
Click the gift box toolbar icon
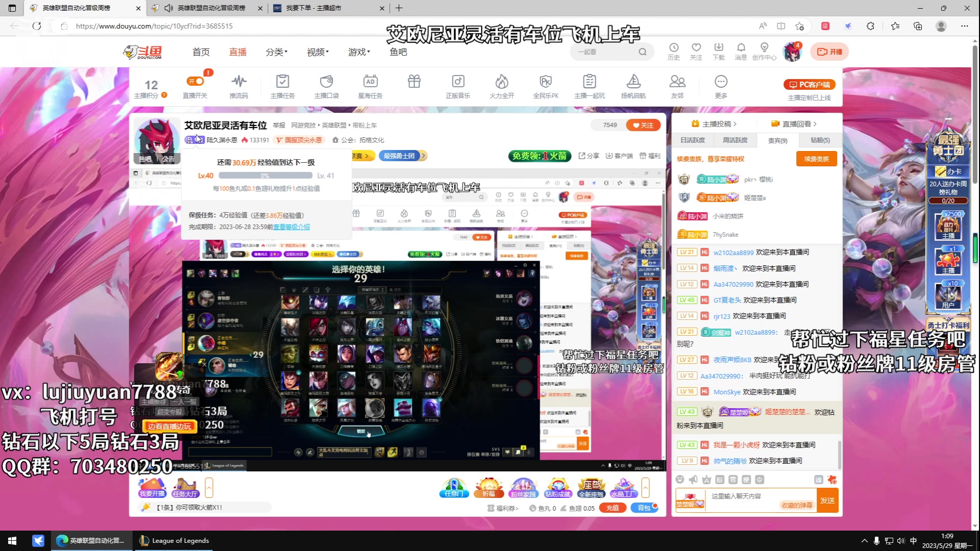point(414,82)
